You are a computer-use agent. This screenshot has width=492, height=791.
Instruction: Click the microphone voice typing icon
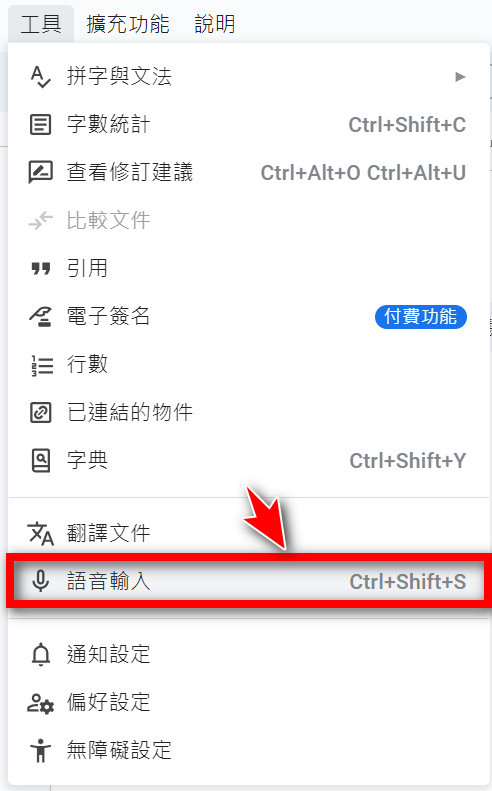40,581
